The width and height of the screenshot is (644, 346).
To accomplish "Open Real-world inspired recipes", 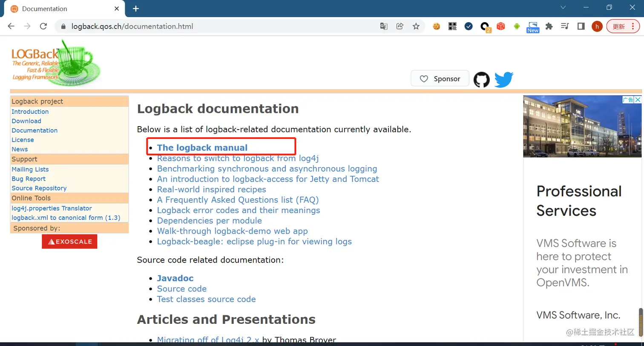I will [x=212, y=189].
